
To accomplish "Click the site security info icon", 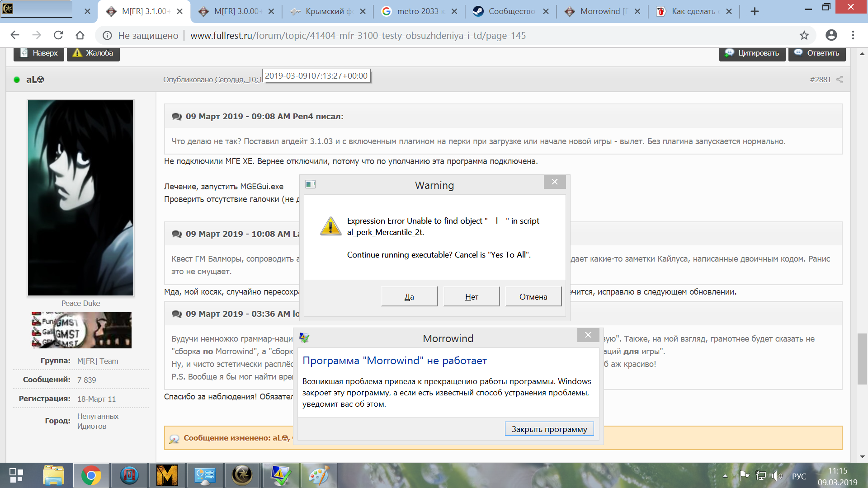I will [x=107, y=35].
